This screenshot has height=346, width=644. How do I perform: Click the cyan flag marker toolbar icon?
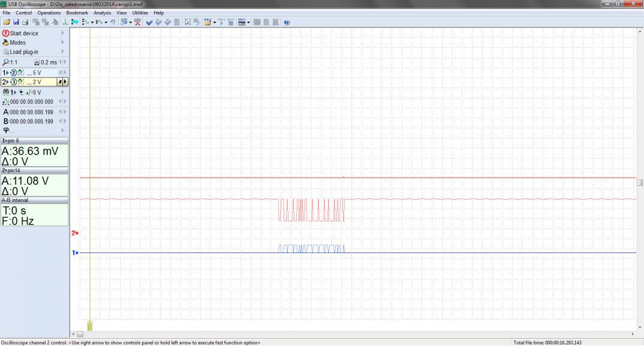tap(75, 22)
